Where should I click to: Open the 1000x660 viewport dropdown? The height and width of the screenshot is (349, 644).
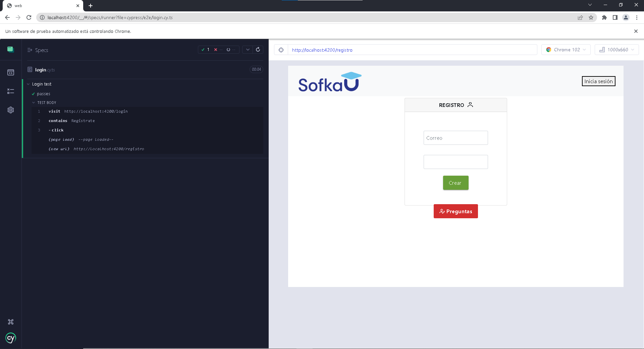(x=616, y=49)
